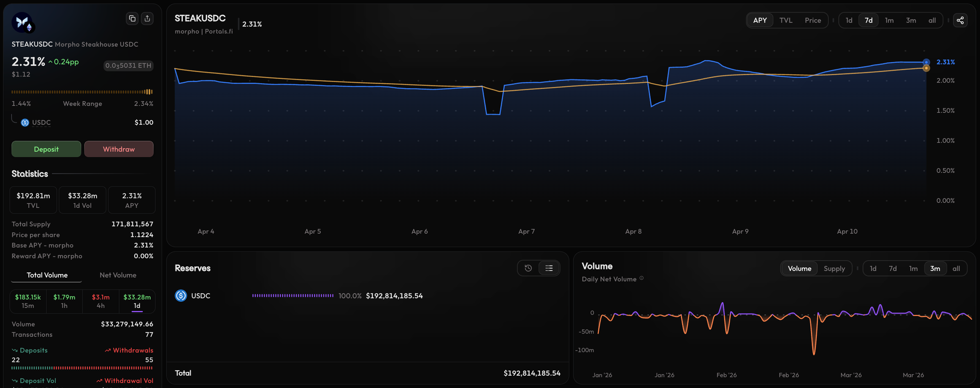Click the chart share network icon

point(960,20)
